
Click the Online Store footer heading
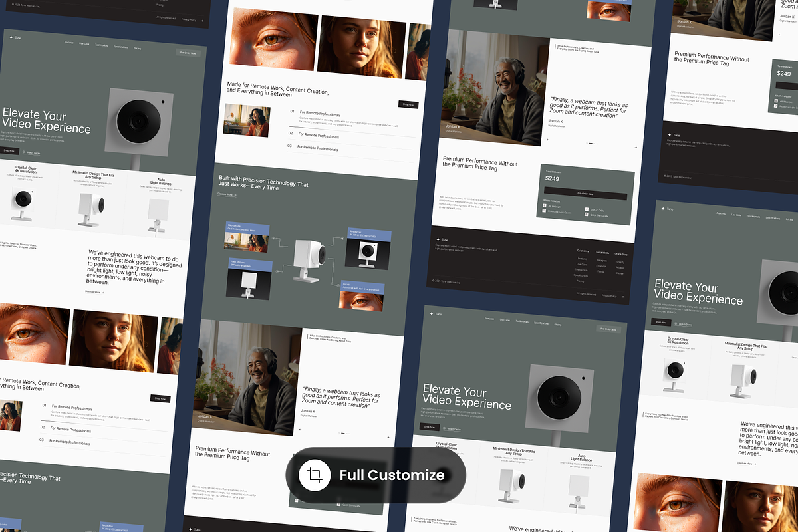tap(621, 255)
